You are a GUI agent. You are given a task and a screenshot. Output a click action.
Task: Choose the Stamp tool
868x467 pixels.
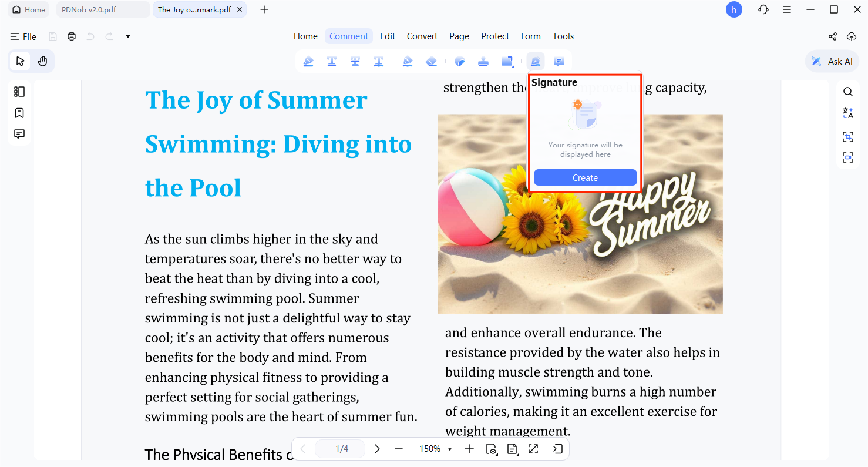pyautogui.click(x=483, y=62)
